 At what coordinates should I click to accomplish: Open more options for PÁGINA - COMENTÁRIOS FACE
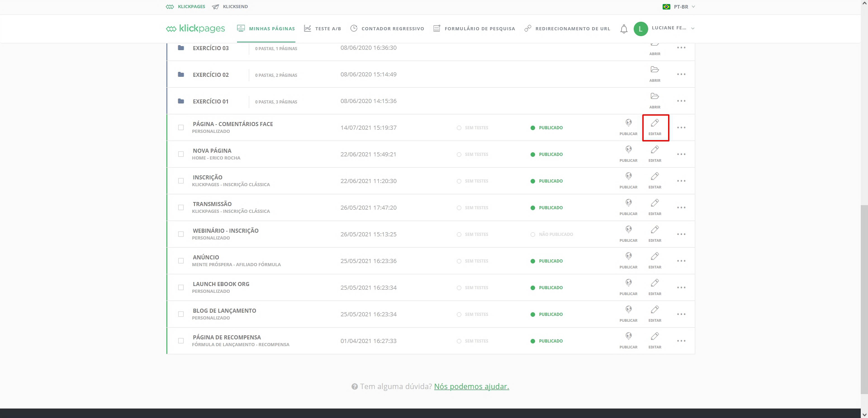click(681, 128)
